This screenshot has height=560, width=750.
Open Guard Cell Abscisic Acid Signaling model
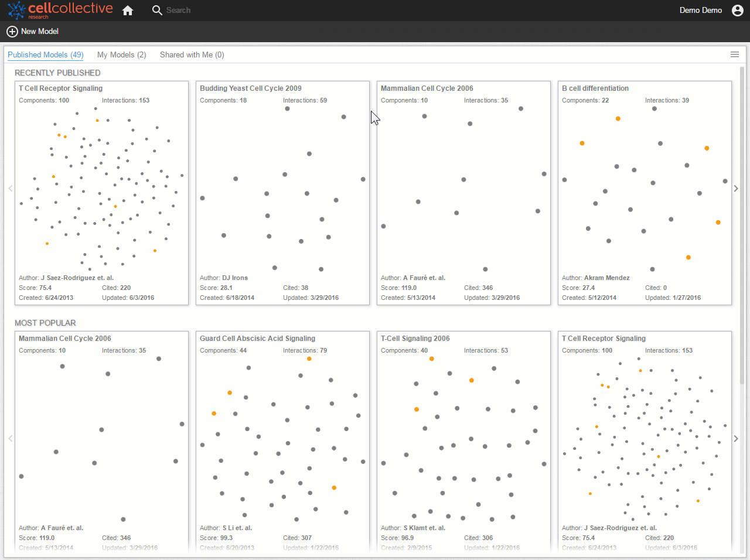[x=282, y=441]
